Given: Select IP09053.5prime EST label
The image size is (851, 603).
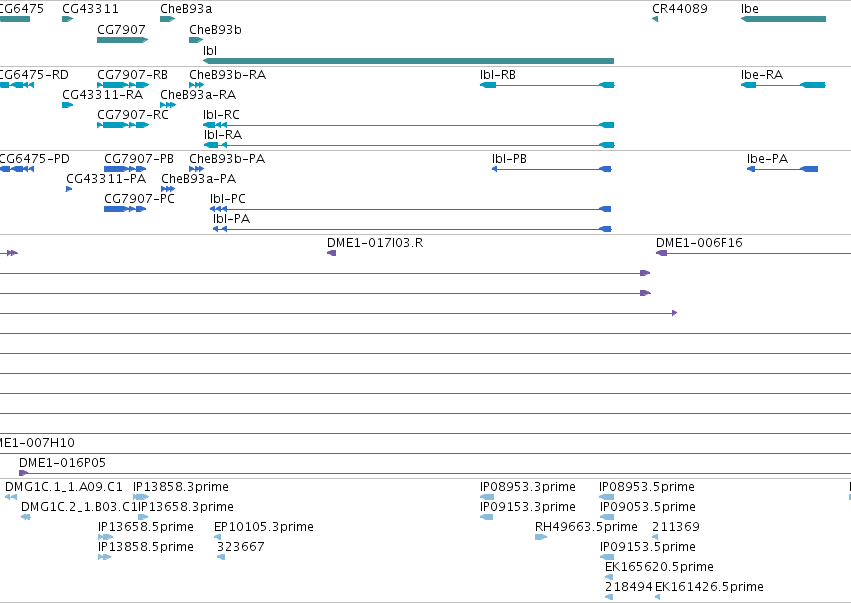Looking at the screenshot, I should (x=648, y=507).
